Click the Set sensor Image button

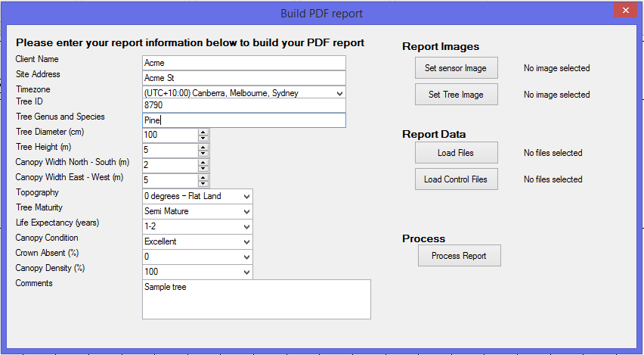click(457, 68)
